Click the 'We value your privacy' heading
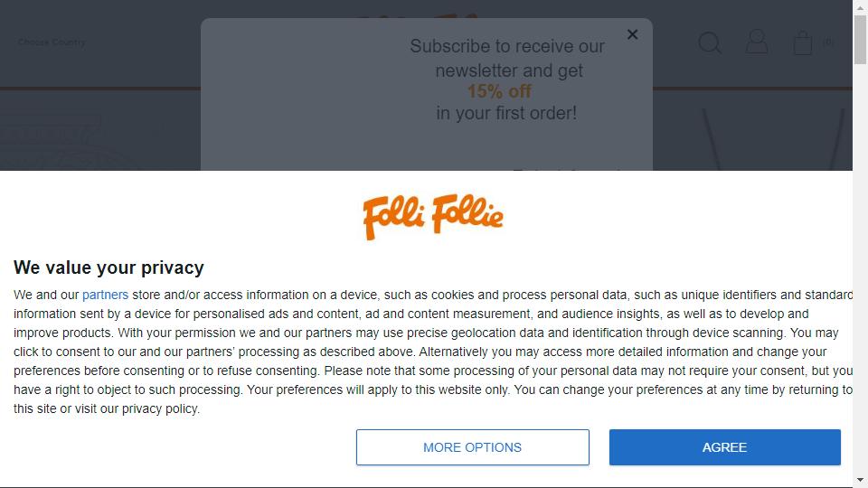868x488 pixels. pyautogui.click(x=109, y=267)
